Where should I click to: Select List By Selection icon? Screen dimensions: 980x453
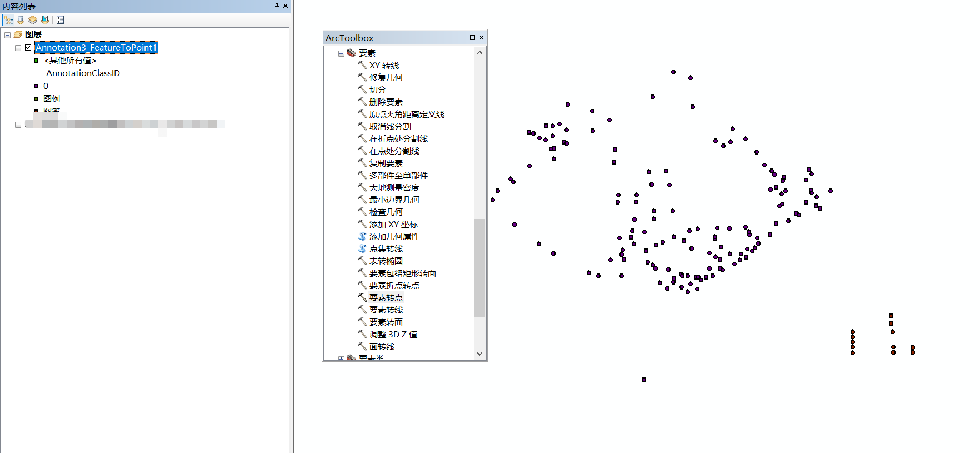point(45,20)
